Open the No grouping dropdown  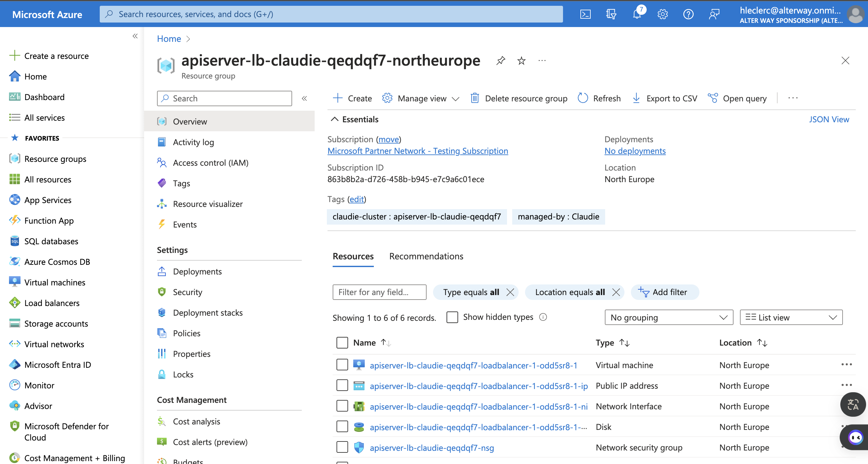tap(669, 317)
